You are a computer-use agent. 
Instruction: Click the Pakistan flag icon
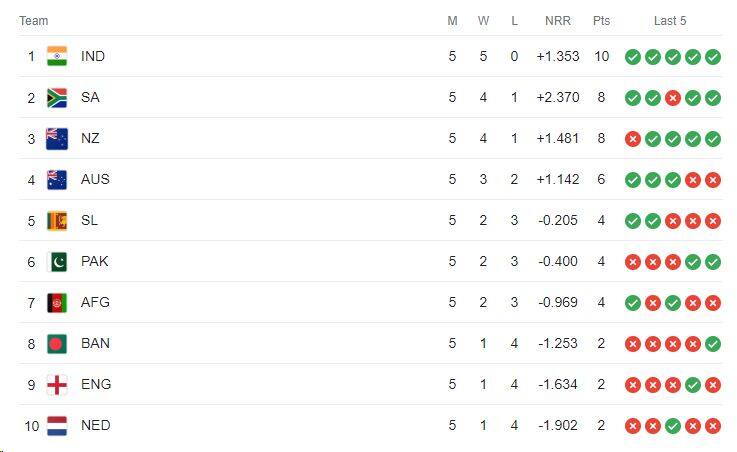[x=57, y=262]
